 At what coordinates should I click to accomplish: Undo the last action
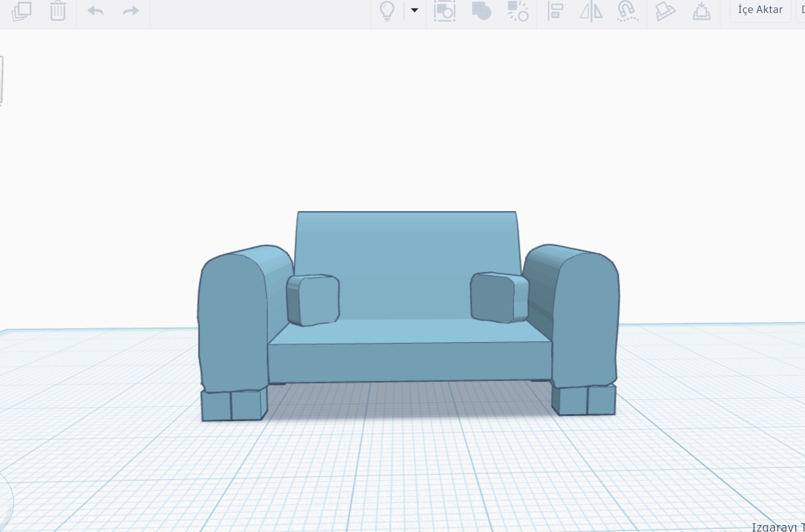click(x=95, y=11)
